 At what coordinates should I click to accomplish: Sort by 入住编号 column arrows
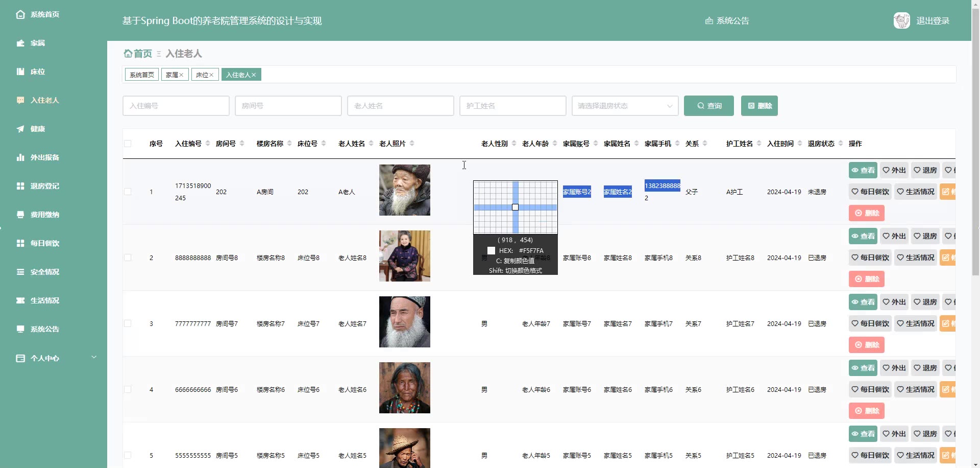click(208, 144)
